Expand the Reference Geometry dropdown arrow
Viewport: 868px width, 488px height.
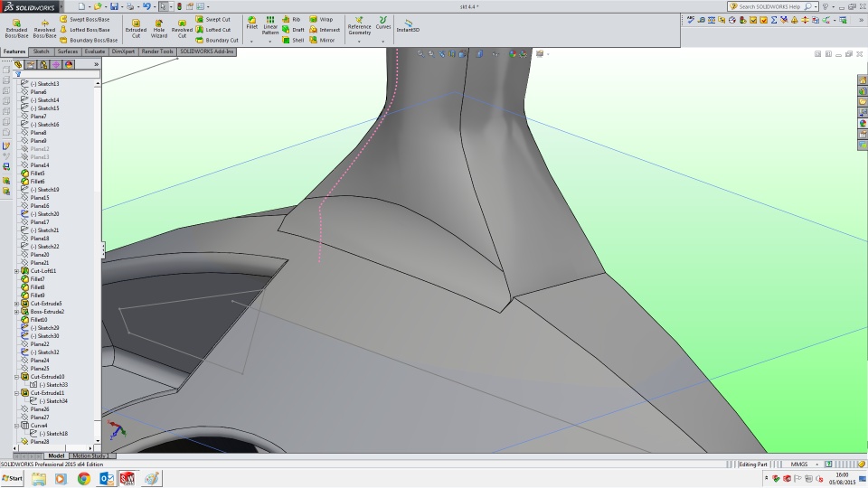(x=359, y=42)
